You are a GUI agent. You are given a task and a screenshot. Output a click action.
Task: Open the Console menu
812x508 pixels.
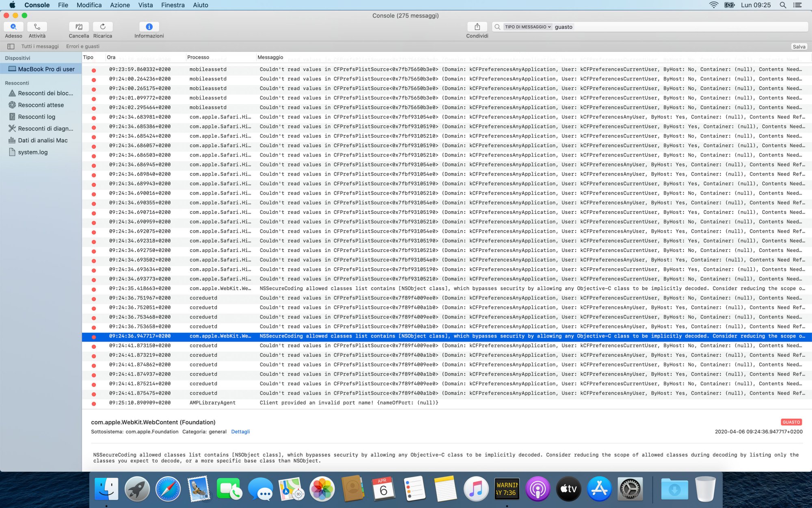[37, 5]
